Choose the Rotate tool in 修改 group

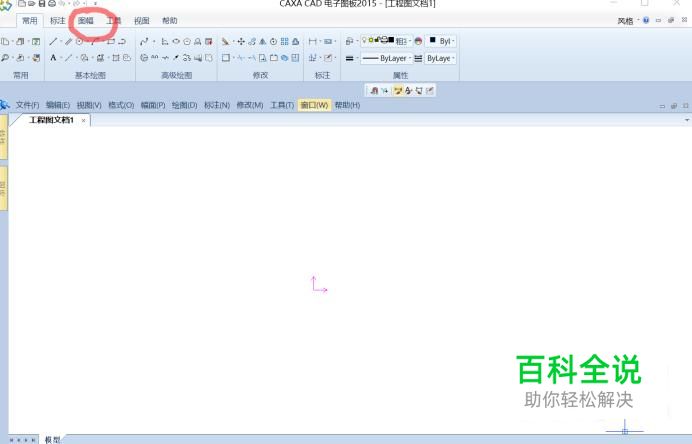(x=274, y=41)
